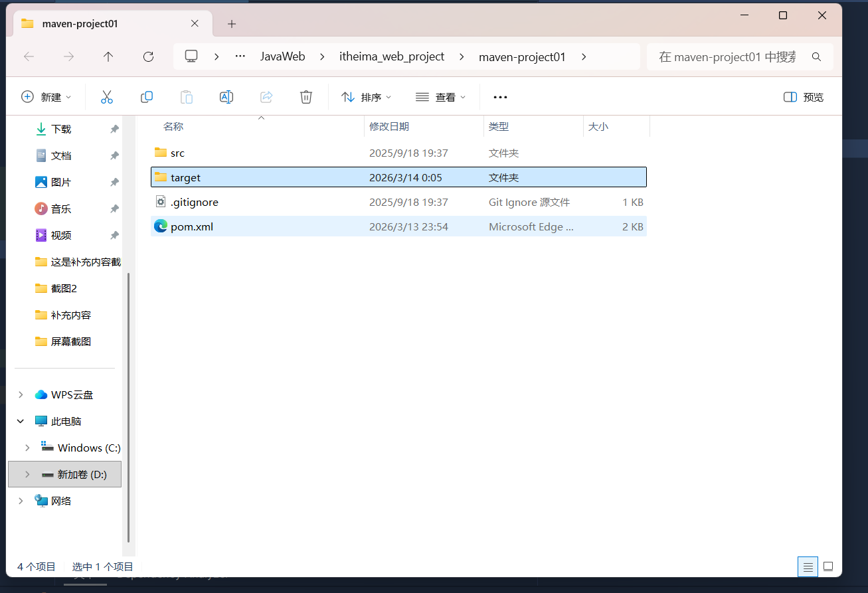This screenshot has height=593, width=868.
Task: Add a new tab with plus icon
Action: (232, 24)
